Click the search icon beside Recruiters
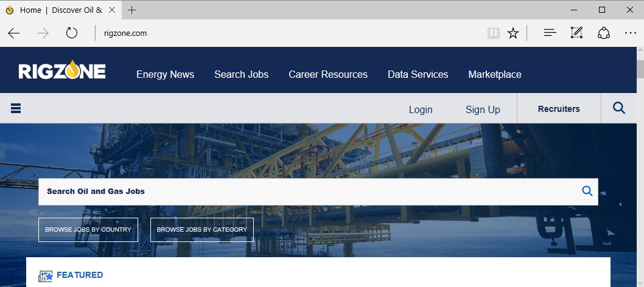Image resolution: width=644 pixels, height=287 pixels. [x=619, y=108]
